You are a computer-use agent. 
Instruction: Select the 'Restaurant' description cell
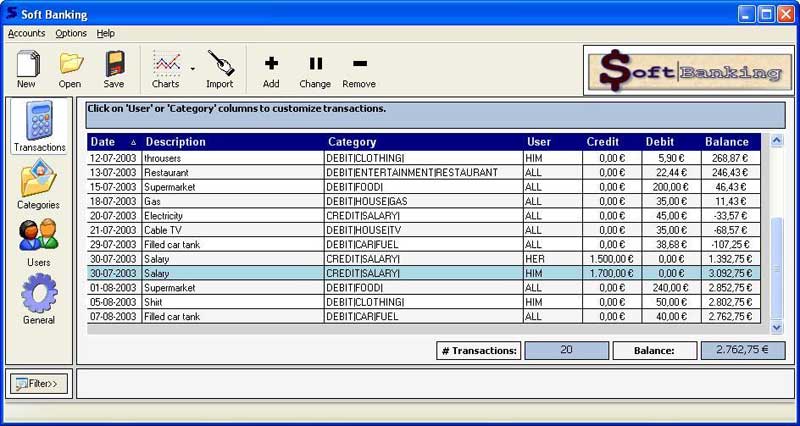pyautogui.click(x=233, y=173)
